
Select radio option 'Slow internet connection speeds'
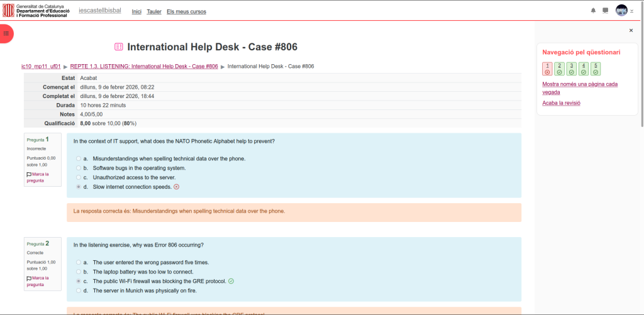pyautogui.click(x=78, y=187)
